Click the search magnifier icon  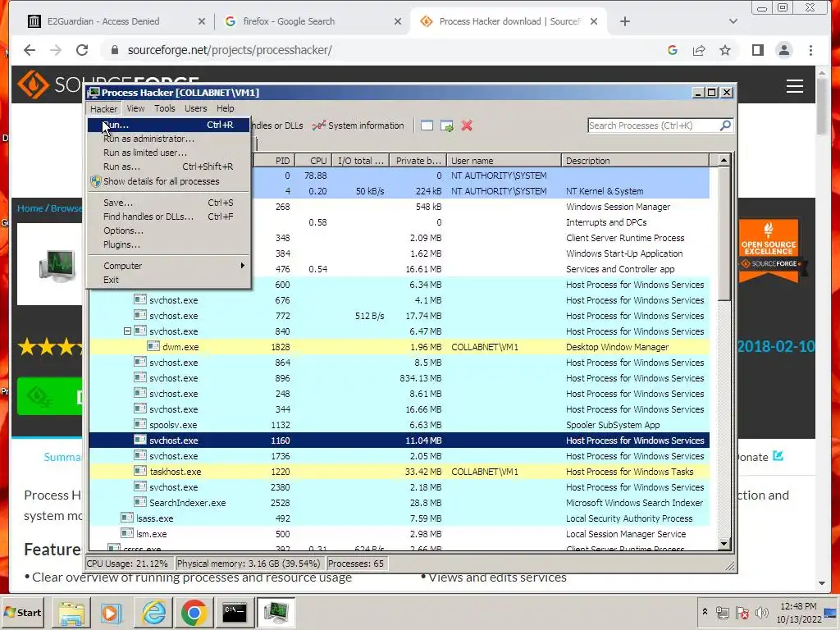[725, 126]
